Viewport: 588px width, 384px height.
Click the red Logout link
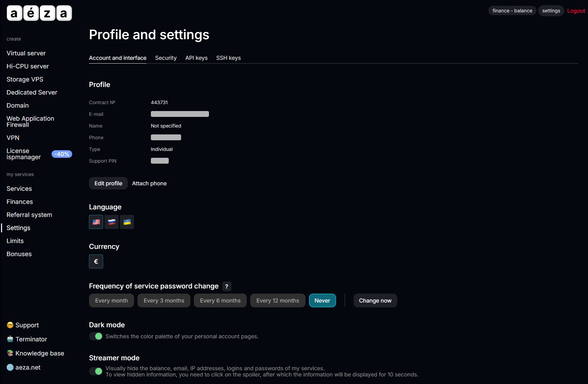click(x=576, y=11)
